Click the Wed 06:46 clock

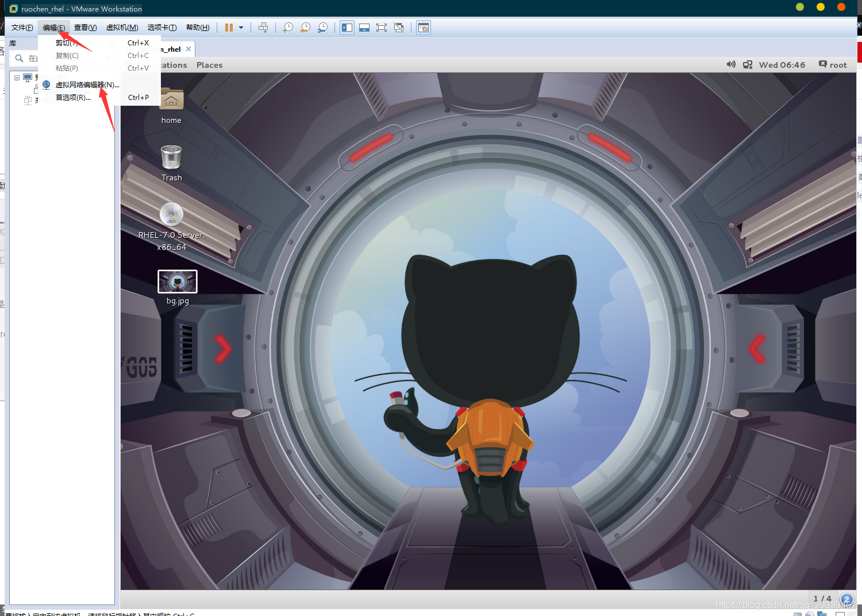(782, 65)
